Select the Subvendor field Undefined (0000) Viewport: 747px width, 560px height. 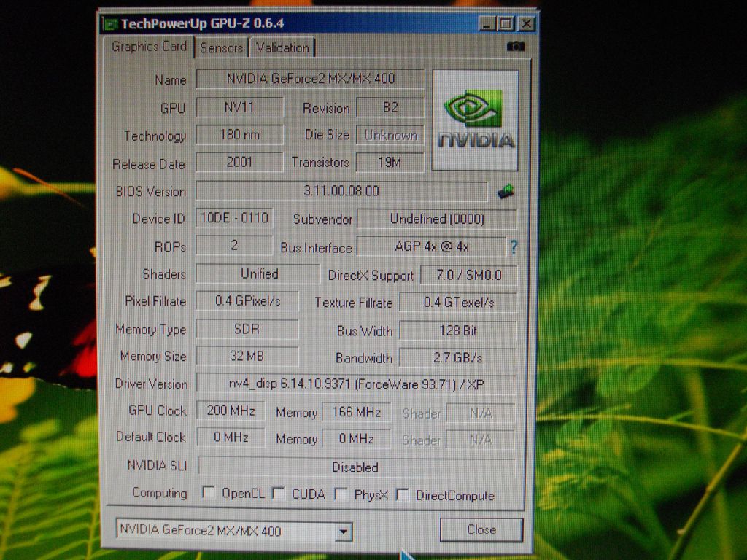tap(437, 219)
